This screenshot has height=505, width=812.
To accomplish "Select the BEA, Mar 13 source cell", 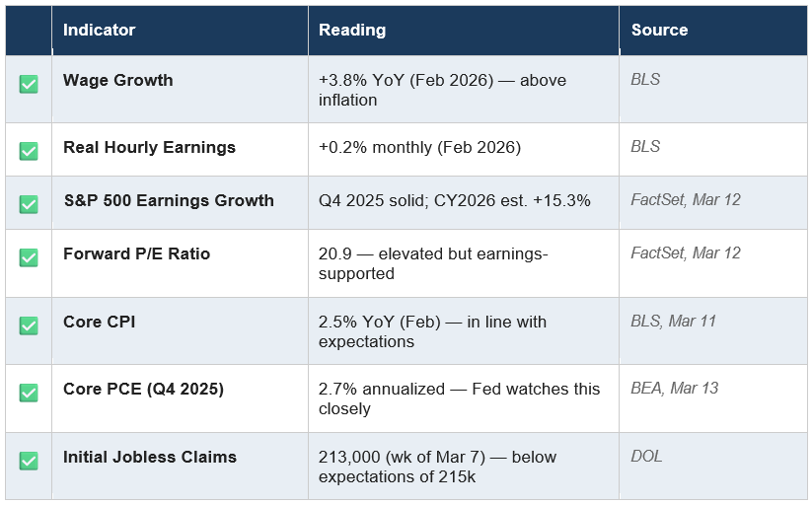I will coord(675,388).
